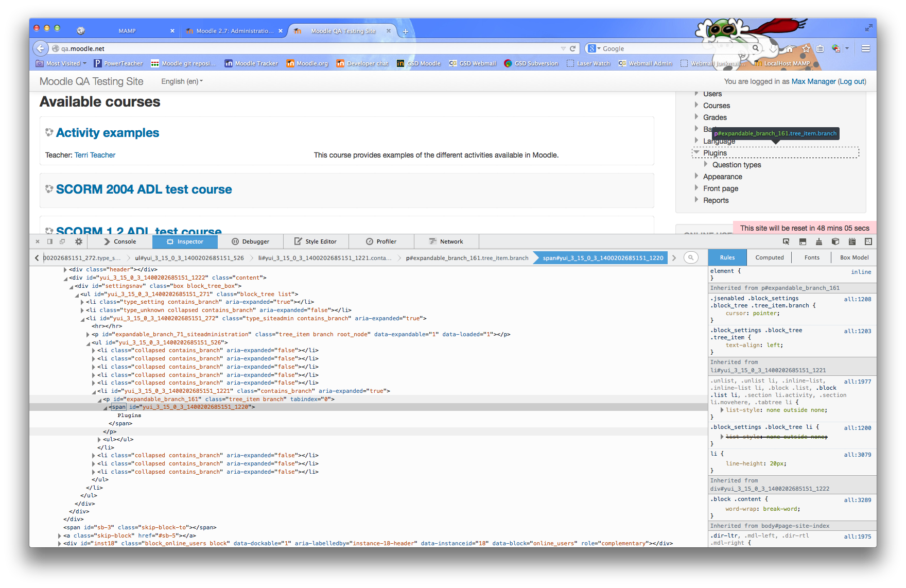Image resolution: width=906 pixels, height=588 pixels.
Task: Click the paint flashing brush icon
Action: [819, 241]
